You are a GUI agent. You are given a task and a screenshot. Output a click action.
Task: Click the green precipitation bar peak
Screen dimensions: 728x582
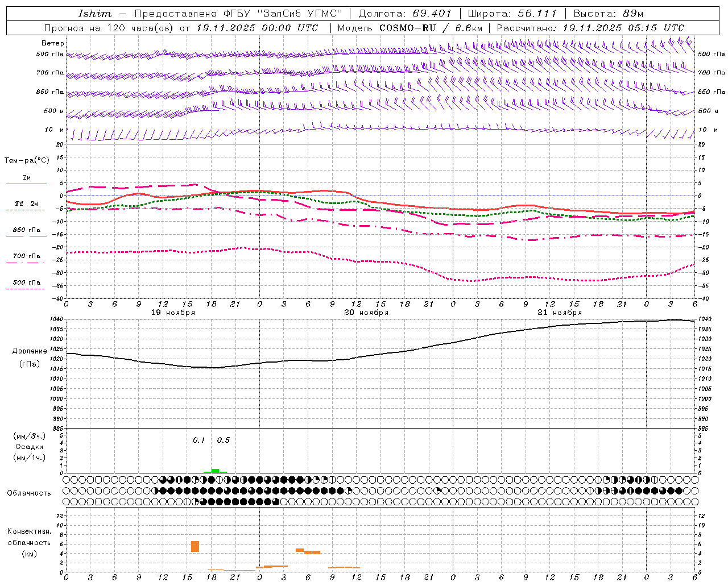(215, 471)
